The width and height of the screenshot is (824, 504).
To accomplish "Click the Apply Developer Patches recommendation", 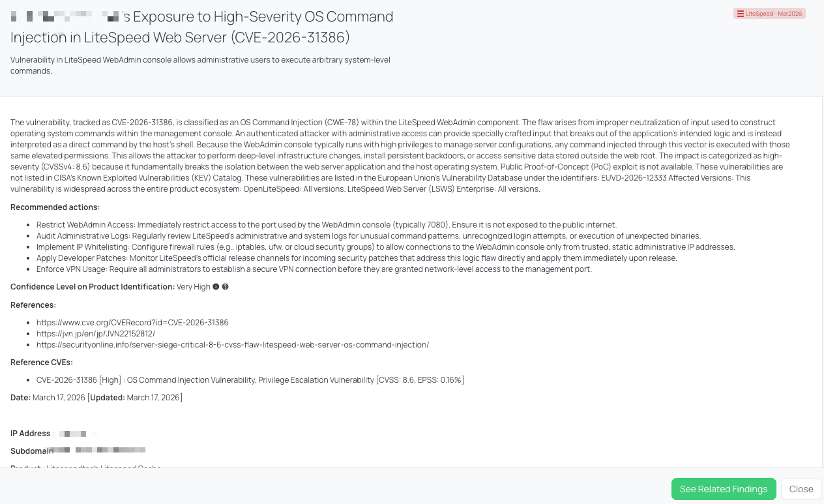I will pos(357,258).
